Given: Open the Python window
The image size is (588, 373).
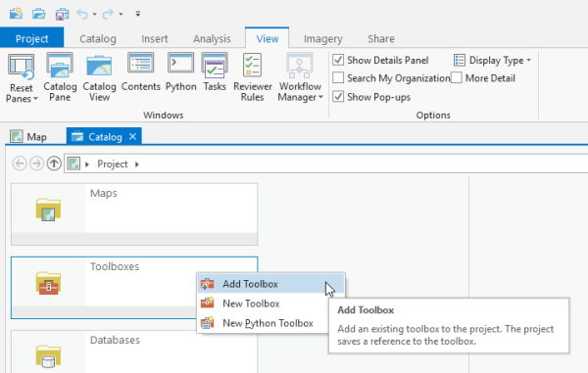Looking at the screenshot, I should 180,72.
